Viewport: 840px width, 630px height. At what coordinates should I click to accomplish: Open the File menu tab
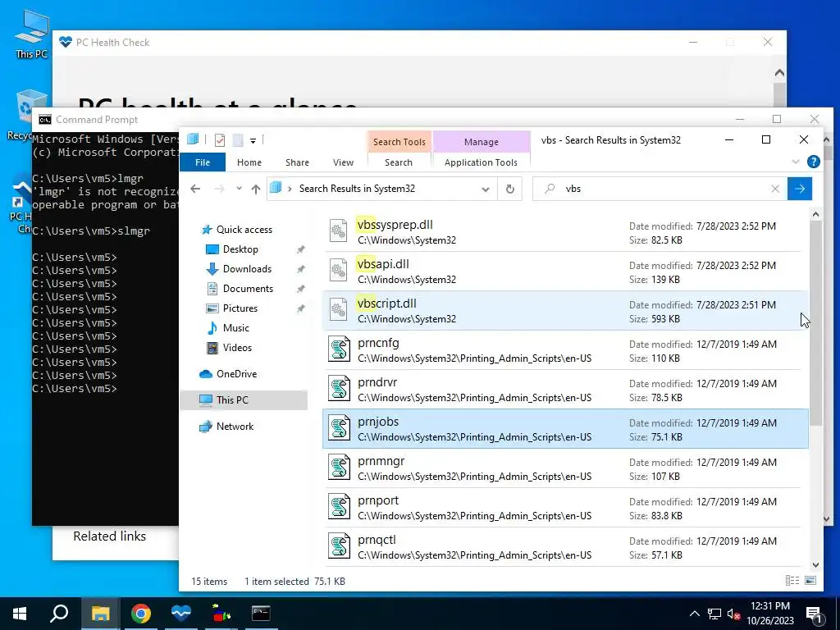click(x=203, y=162)
